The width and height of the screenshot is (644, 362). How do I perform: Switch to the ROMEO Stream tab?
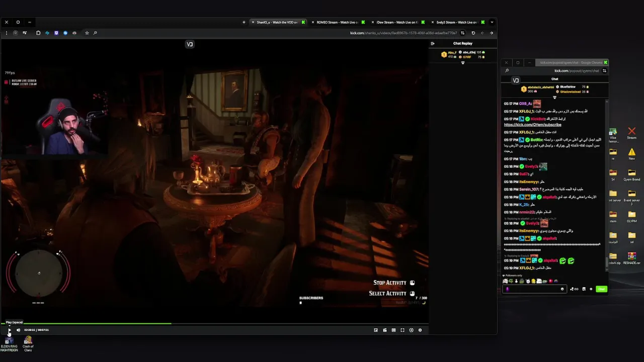[338, 22]
